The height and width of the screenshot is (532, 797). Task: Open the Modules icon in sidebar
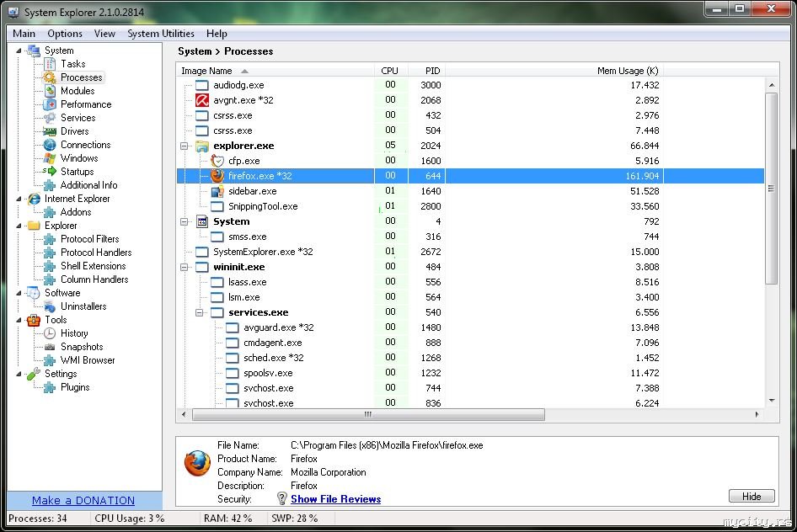[x=50, y=91]
